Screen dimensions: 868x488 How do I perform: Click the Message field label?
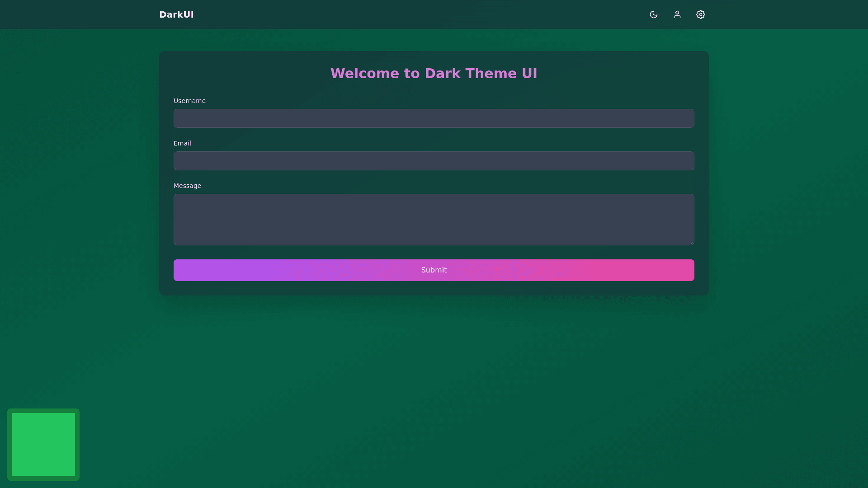tap(187, 186)
